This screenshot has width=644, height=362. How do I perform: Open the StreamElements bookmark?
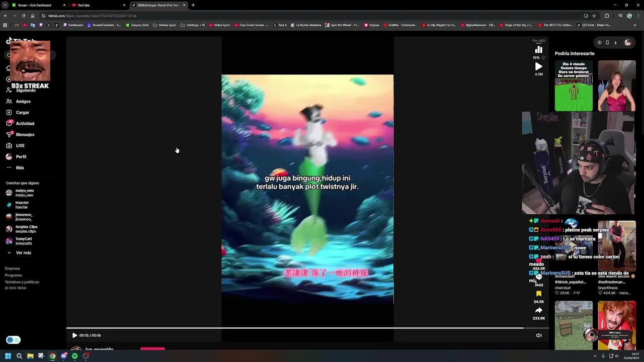(104, 25)
